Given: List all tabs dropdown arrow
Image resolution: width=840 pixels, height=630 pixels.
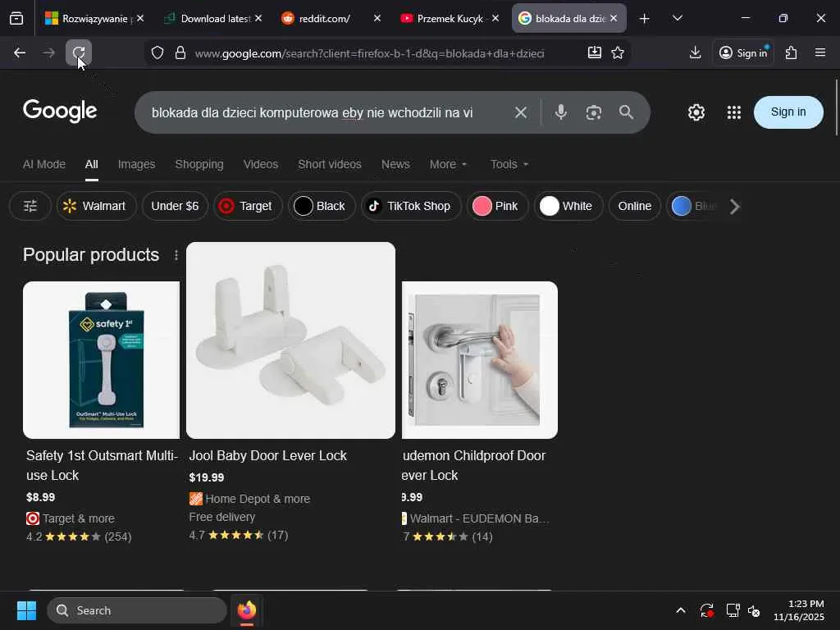Looking at the screenshot, I should [677, 19].
